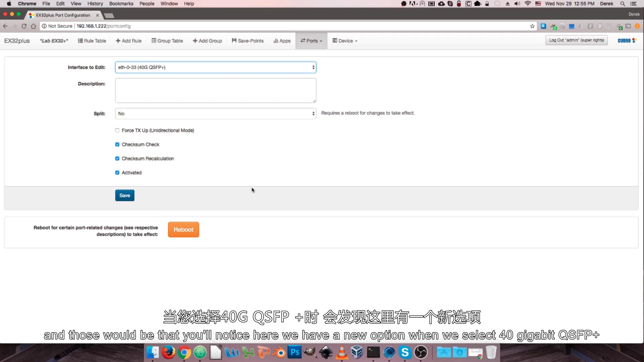The width and height of the screenshot is (644, 362).
Task: Click into the Description text area
Action: click(215, 90)
